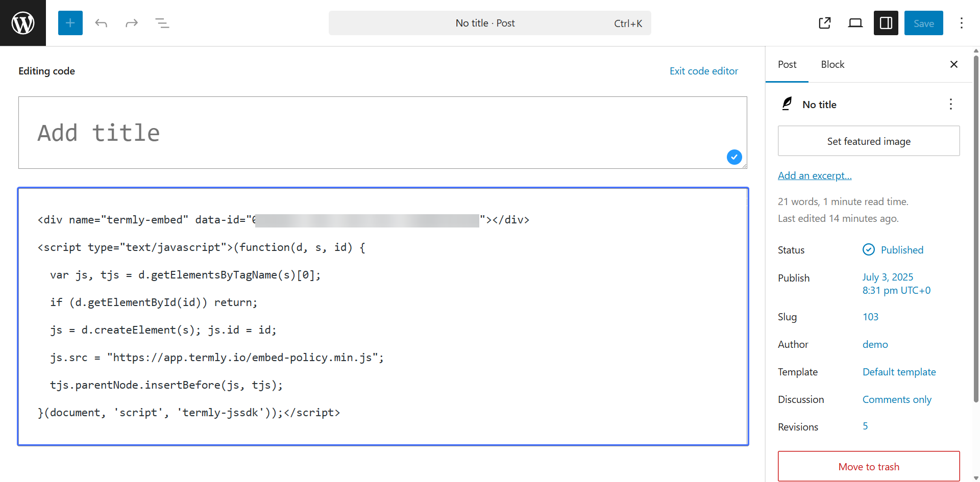Image resolution: width=980 pixels, height=482 pixels.
Task: Open the document overview list icon
Action: click(x=162, y=23)
